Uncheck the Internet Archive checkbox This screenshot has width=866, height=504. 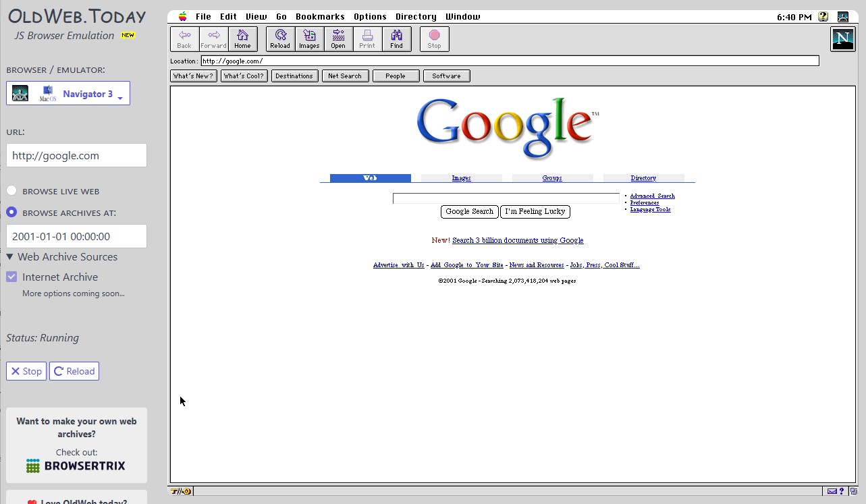coord(11,277)
